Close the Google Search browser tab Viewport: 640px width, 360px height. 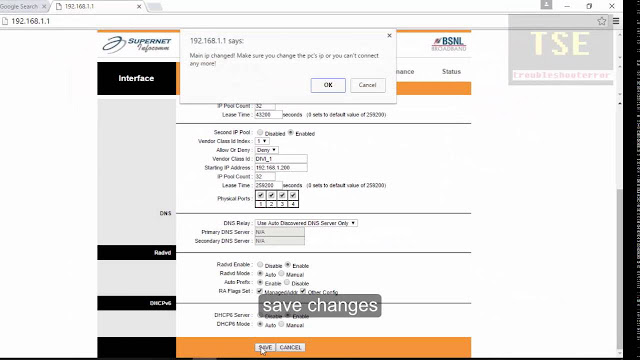[x=44, y=7]
